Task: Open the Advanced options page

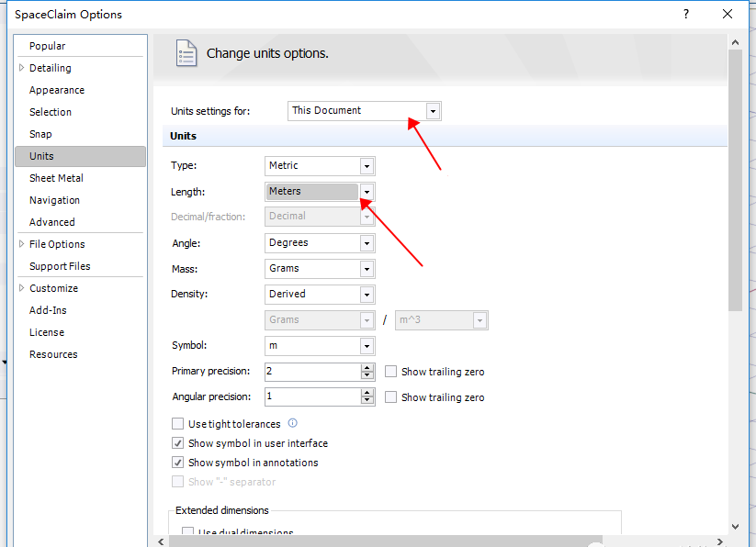Action: click(x=52, y=222)
